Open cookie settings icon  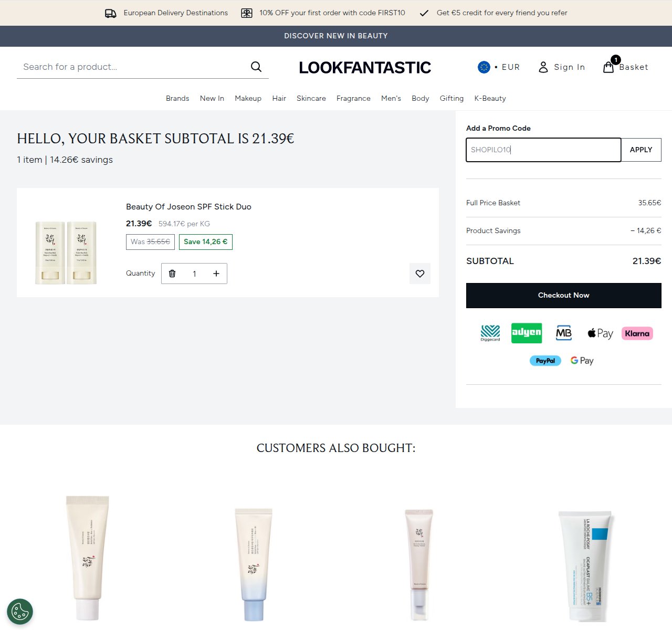(20, 612)
